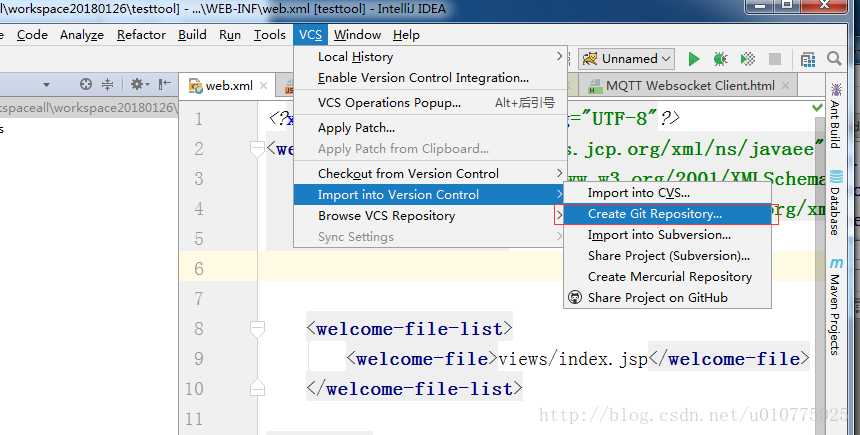Click green inspection checkmark in editor corner
Viewport: 860px width, 435px height.
[x=817, y=108]
